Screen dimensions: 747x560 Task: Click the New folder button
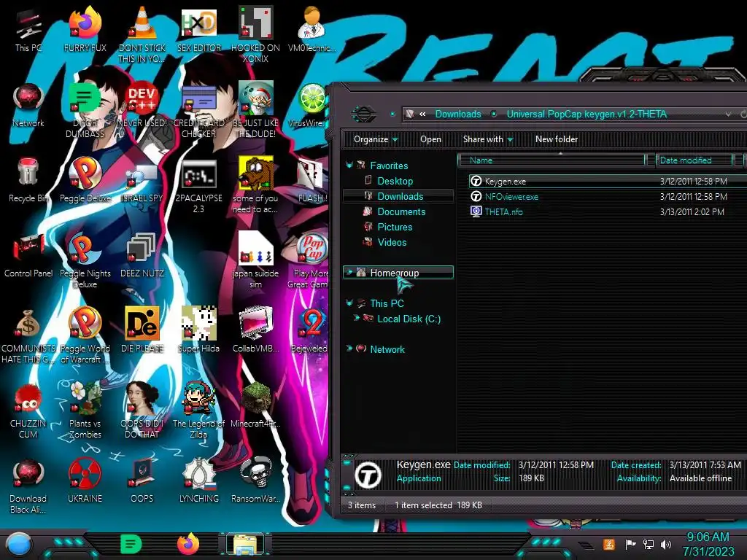557,139
